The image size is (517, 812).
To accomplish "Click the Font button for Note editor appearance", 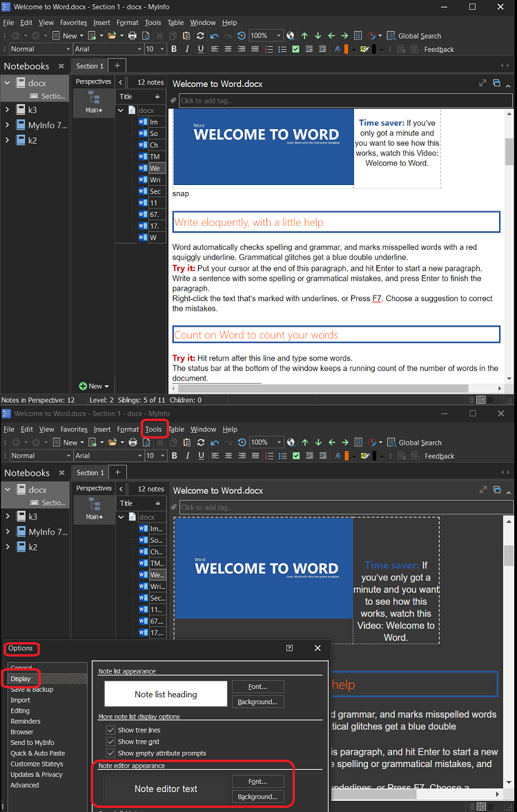I will point(258,782).
